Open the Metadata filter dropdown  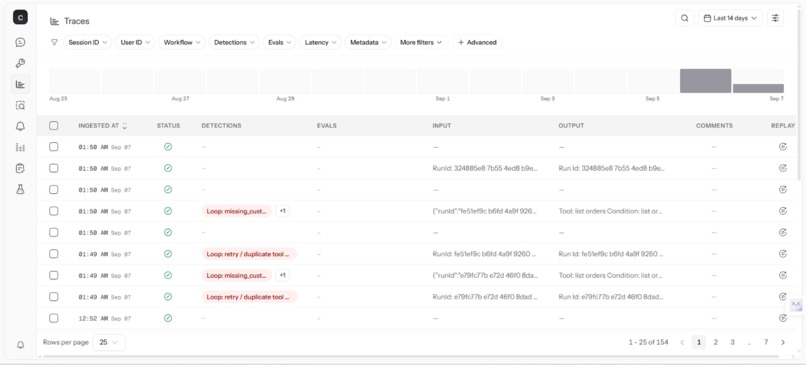click(368, 42)
